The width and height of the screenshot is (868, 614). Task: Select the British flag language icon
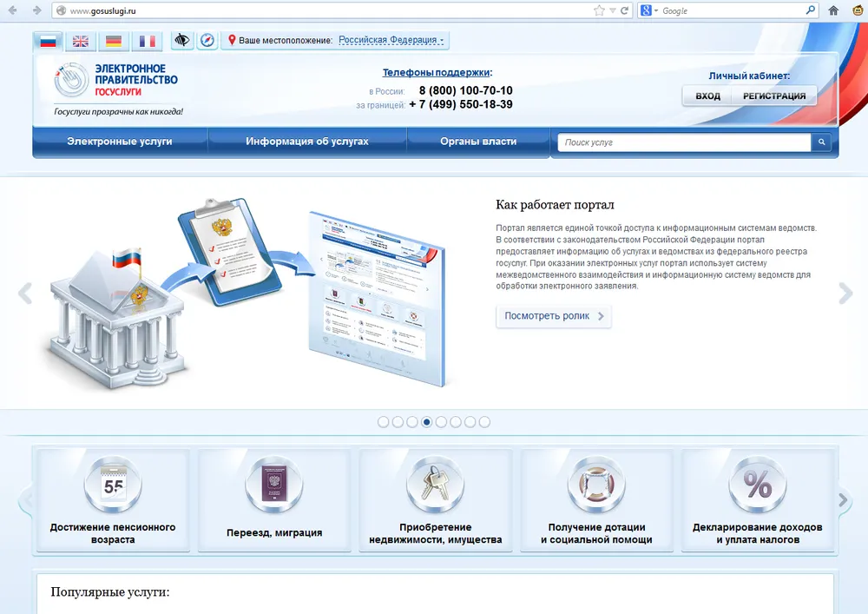pyautogui.click(x=81, y=41)
